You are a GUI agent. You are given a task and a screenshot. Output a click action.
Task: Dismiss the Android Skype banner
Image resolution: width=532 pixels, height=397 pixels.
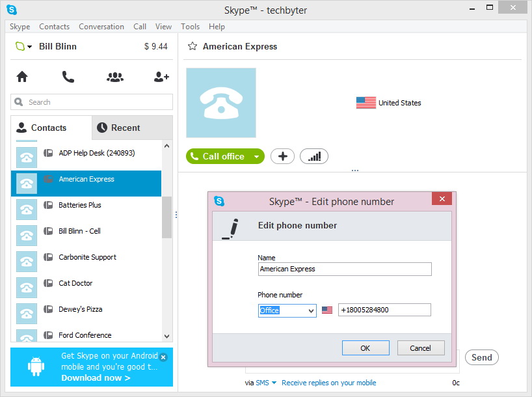163,357
